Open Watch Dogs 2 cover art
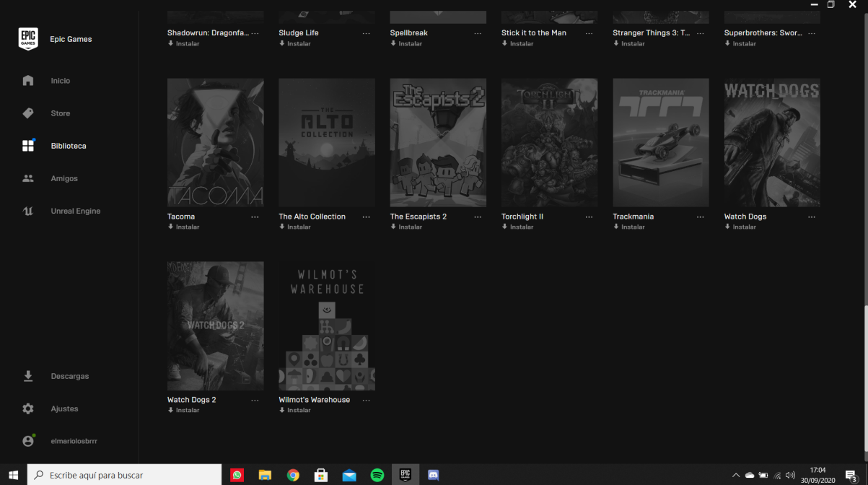 tap(215, 326)
